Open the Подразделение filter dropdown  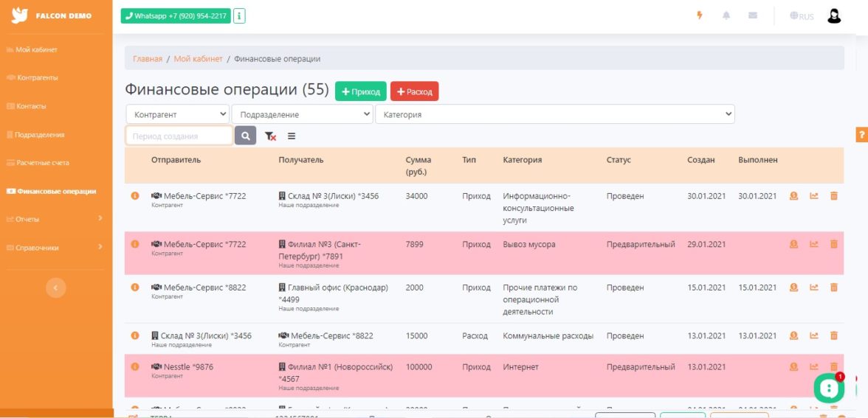(302, 114)
